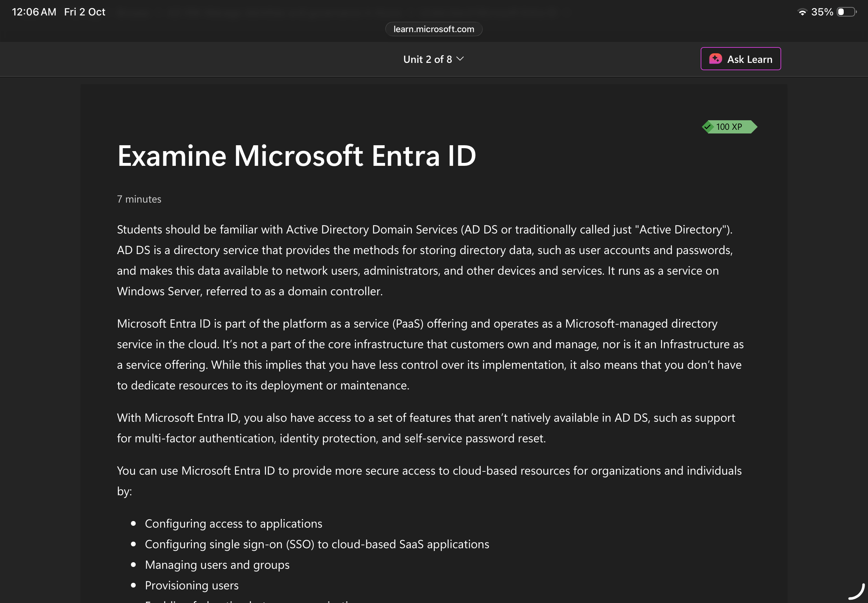Screen dimensions: 868x603
Task: Click the corner swipe curve at bottom right
Action: click(x=857, y=592)
